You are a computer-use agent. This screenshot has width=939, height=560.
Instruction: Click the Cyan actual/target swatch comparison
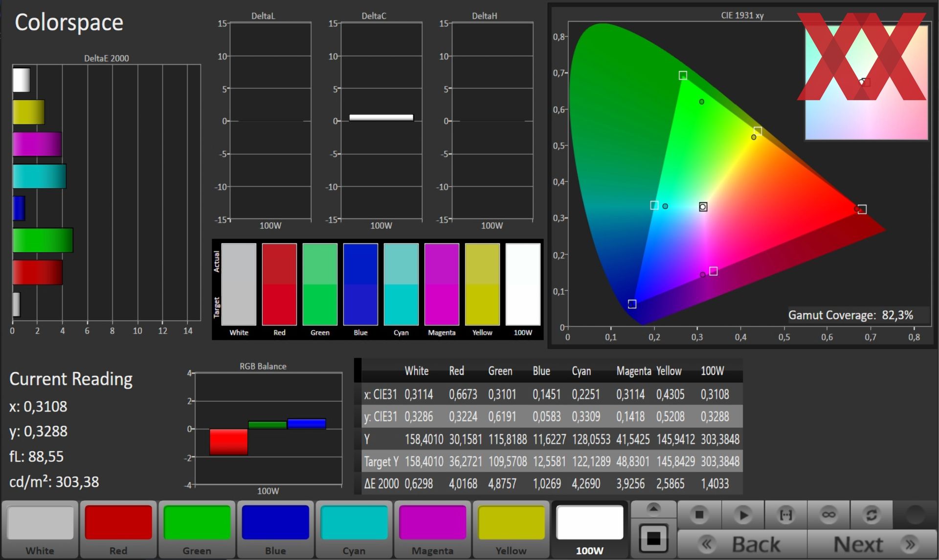tap(401, 284)
